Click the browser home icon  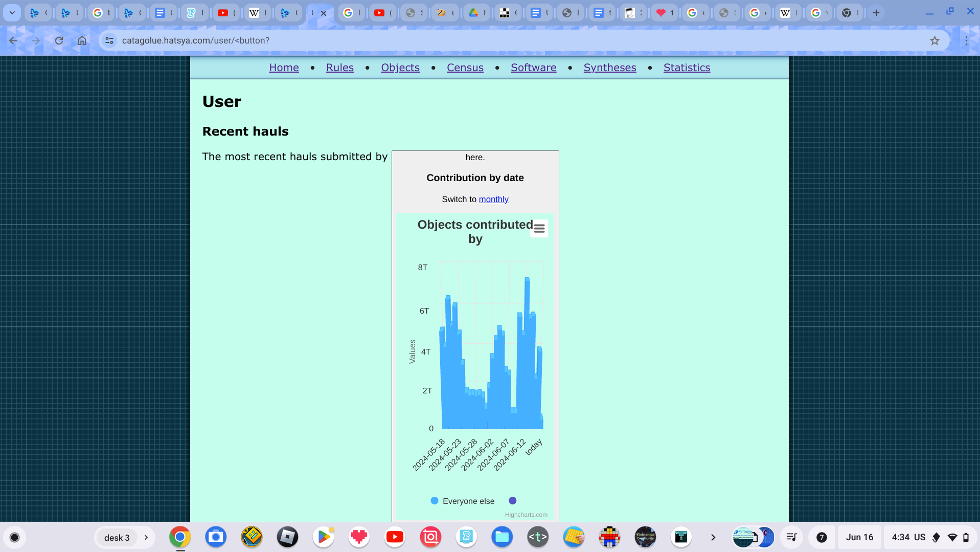(82, 40)
